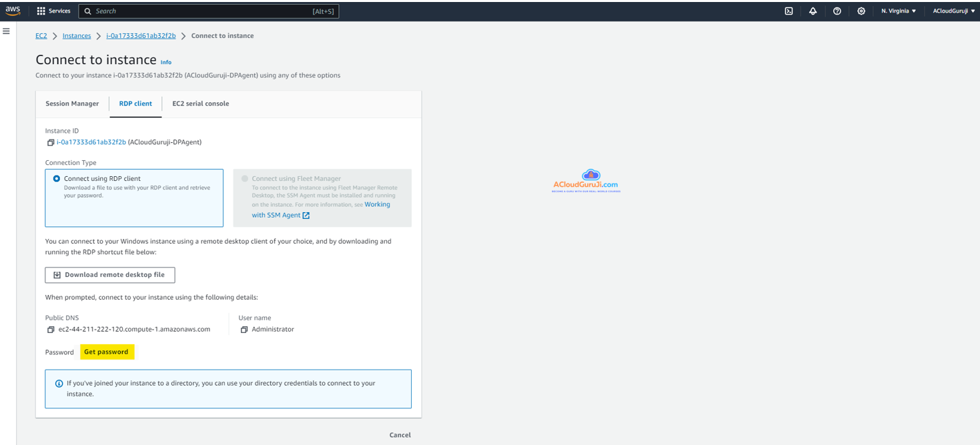
Task: Open the settings gear icon
Action: click(861, 11)
